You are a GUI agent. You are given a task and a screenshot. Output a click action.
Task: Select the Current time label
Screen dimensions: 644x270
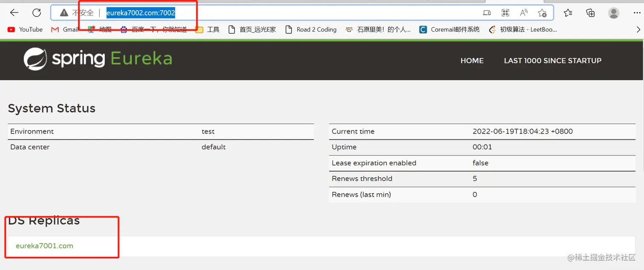[x=353, y=131]
